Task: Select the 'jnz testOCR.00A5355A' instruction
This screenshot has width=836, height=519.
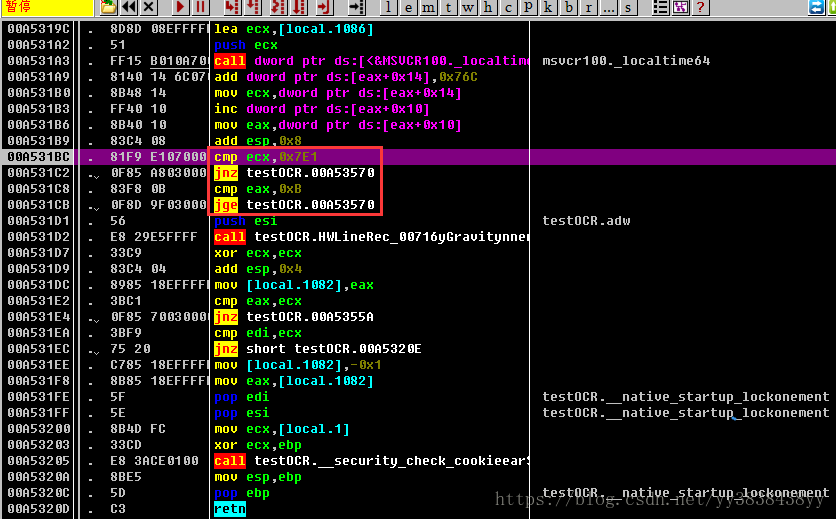Action: (x=294, y=317)
